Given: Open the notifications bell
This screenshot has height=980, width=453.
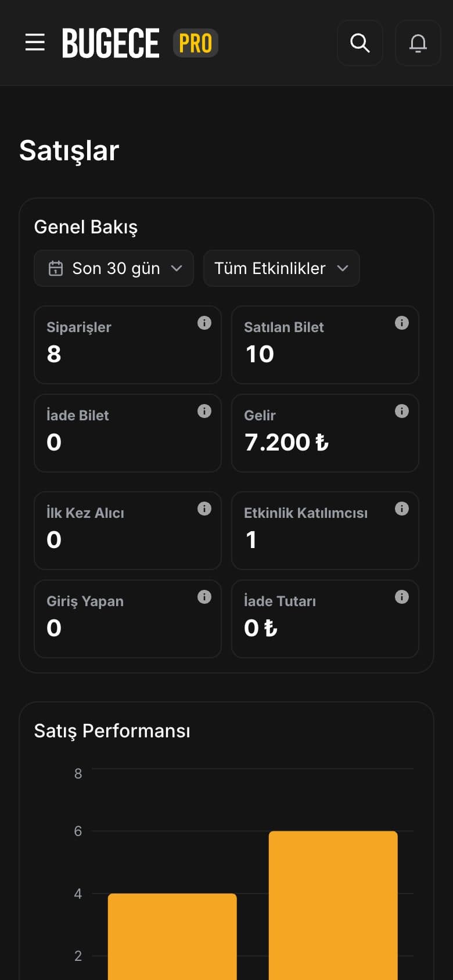Looking at the screenshot, I should tap(418, 43).
